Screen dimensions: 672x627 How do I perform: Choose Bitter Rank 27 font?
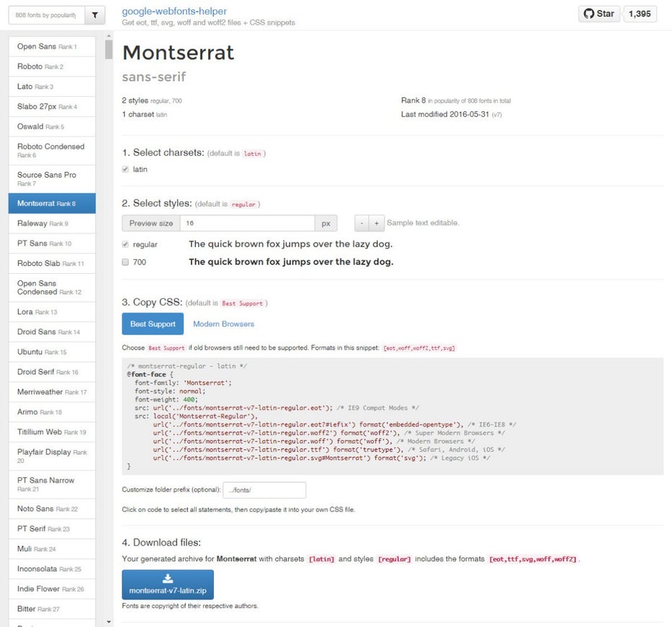point(52,609)
